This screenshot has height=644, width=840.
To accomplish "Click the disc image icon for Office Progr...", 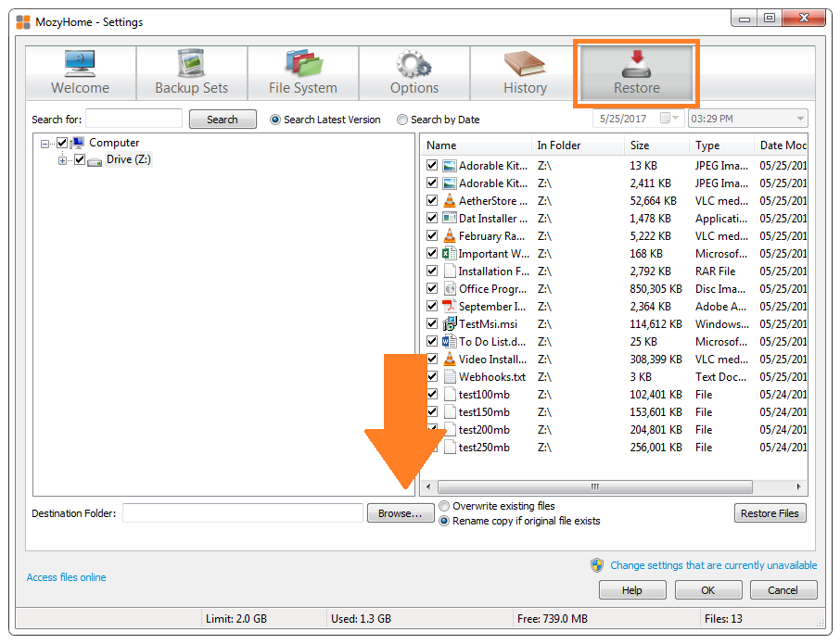I will point(450,288).
